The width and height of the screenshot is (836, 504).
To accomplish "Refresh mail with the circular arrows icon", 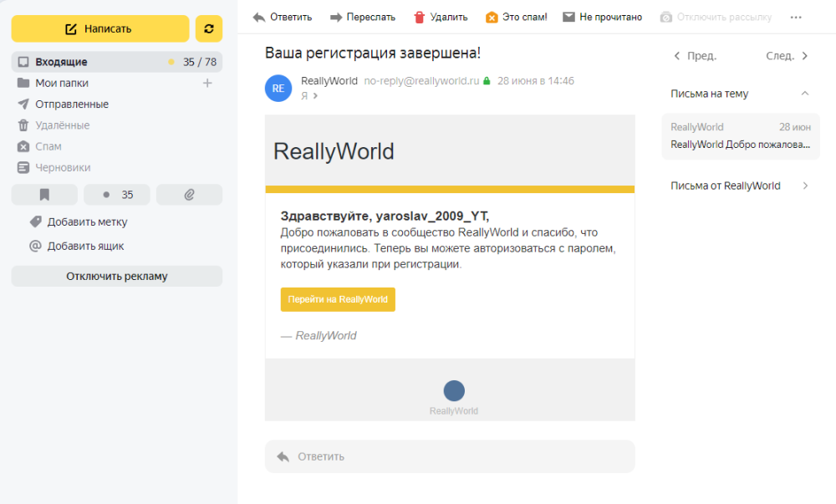I will pos(209,28).
